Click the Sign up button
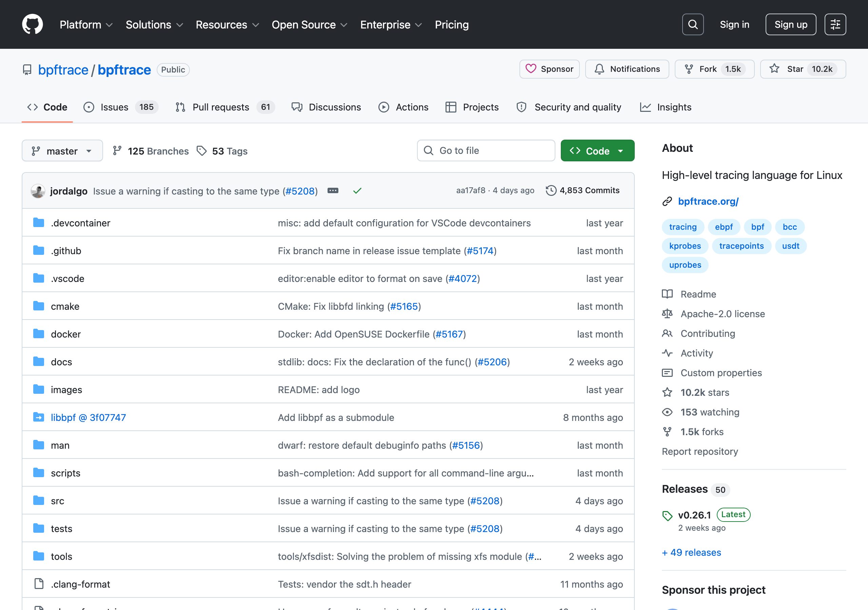The width and height of the screenshot is (868, 610). click(790, 24)
